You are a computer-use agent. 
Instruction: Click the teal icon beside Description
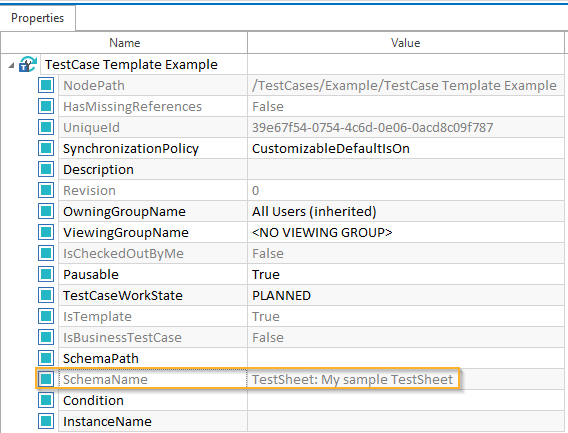[x=46, y=170]
